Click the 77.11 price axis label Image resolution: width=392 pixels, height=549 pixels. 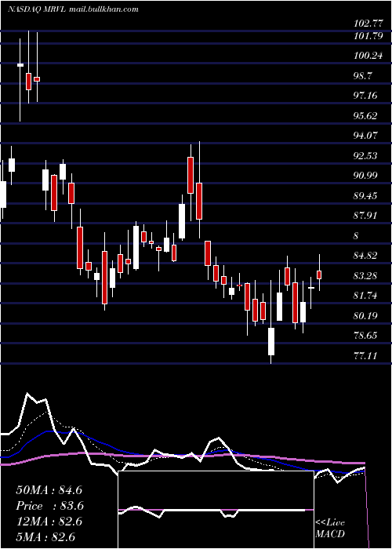tap(365, 356)
